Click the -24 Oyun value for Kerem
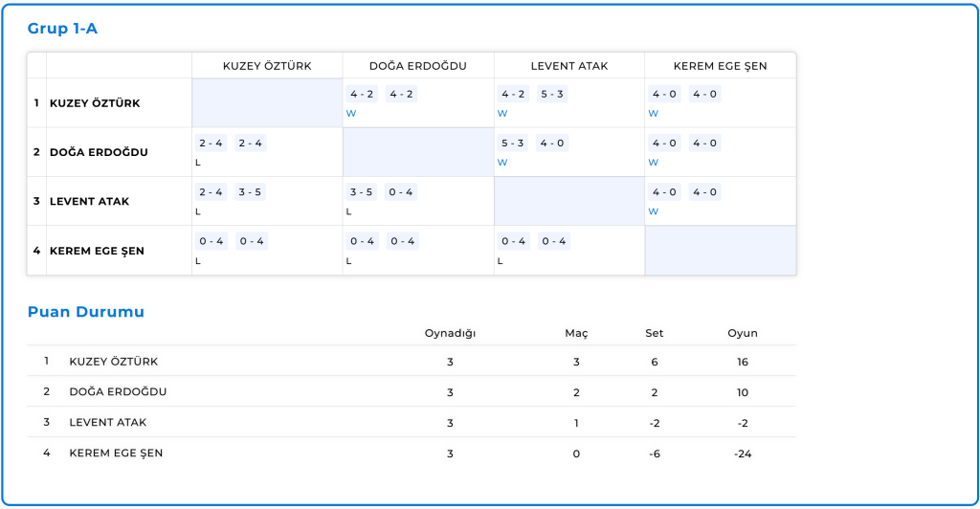The width and height of the screenshot is (980, 509). click(x=742, y=454)
